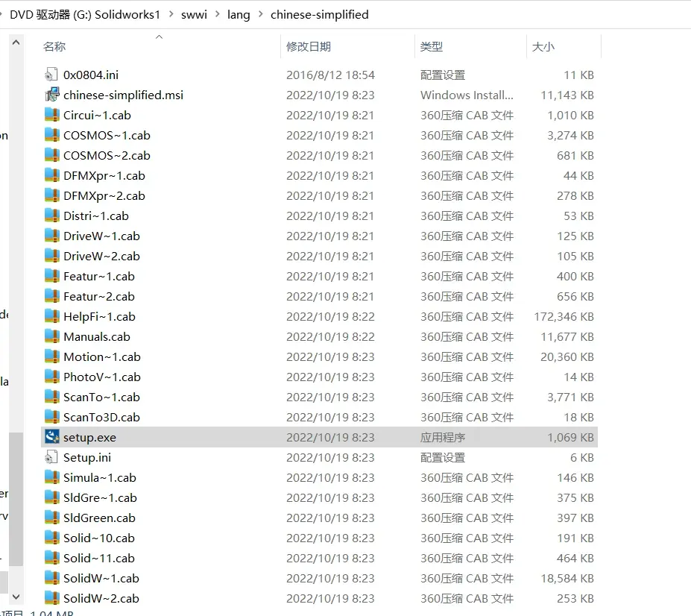Click the 11,677 KB size value

coord(567,337)
